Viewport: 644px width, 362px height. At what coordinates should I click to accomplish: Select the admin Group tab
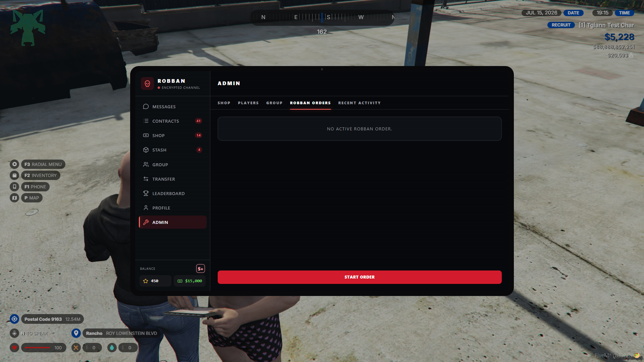274,103
